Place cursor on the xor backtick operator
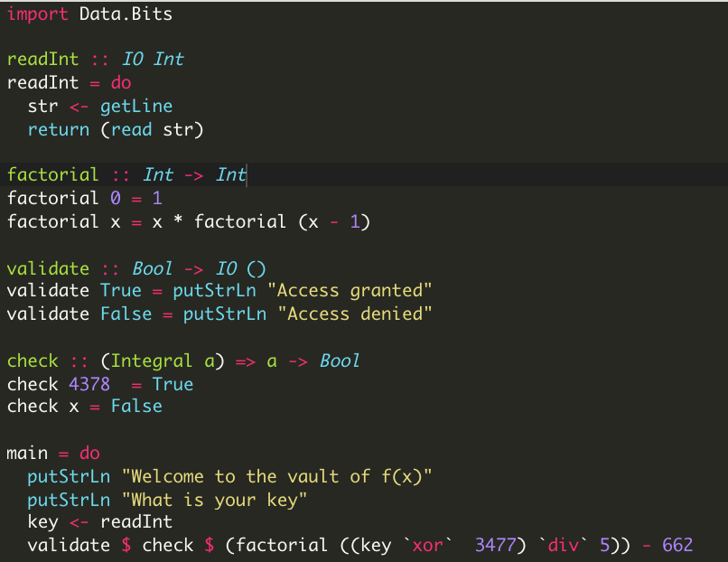This screenshot has height=562, width=728. (429, 545)
